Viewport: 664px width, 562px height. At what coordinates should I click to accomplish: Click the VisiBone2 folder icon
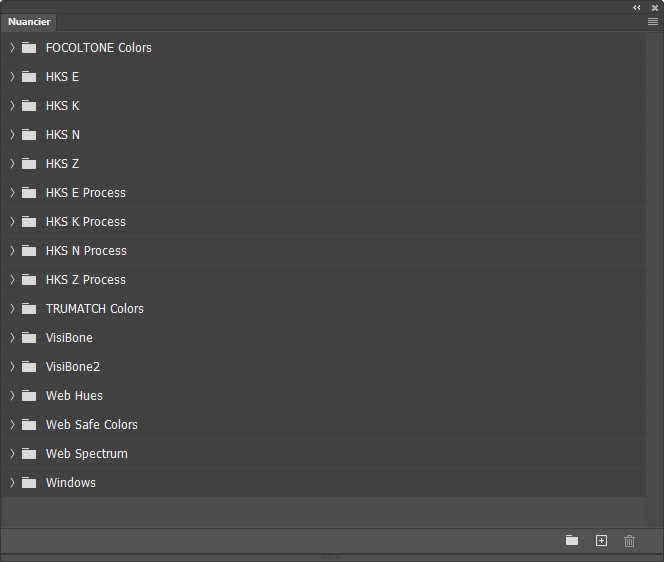(x=29, y=367)
